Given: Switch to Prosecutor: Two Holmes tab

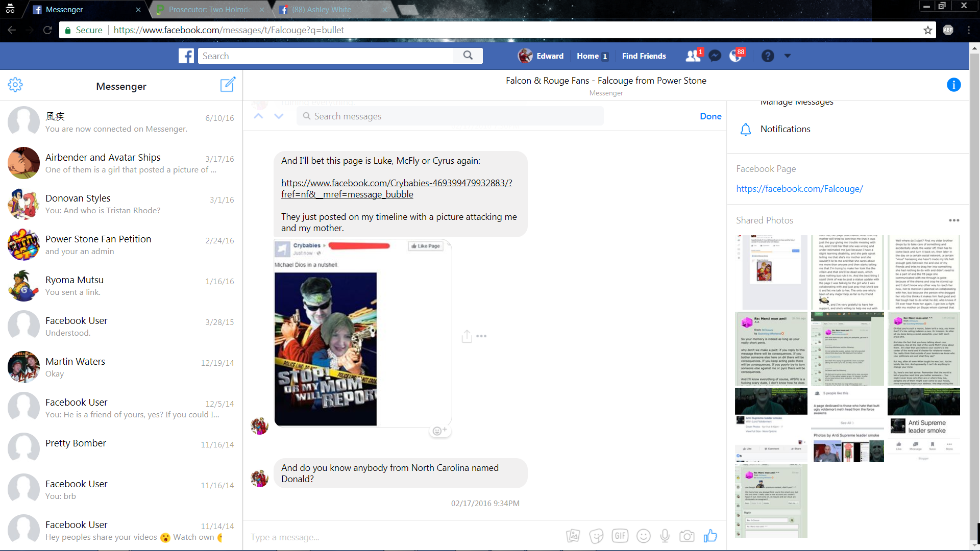Looking at the screenshot, I should pyautogui.click(x=210, y=10).
